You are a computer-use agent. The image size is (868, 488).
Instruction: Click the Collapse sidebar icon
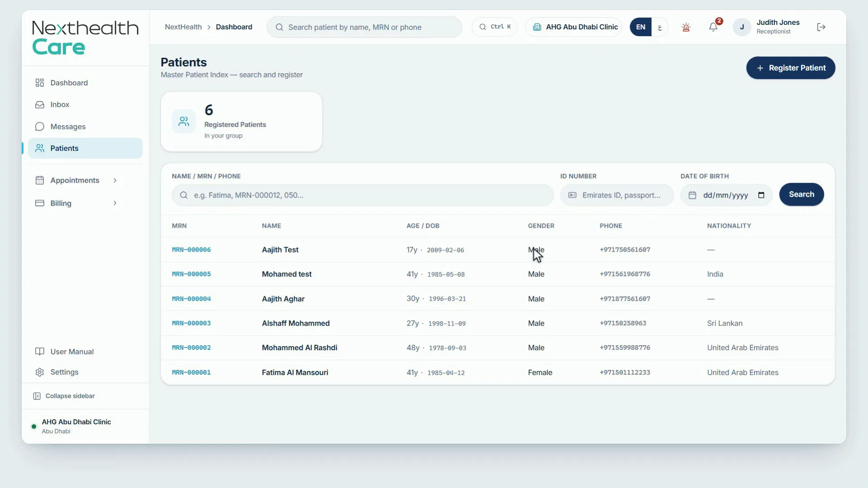(37, 396)
